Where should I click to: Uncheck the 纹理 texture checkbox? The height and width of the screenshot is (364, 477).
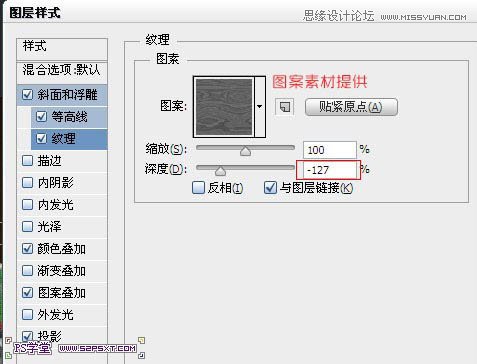[41, 138]
